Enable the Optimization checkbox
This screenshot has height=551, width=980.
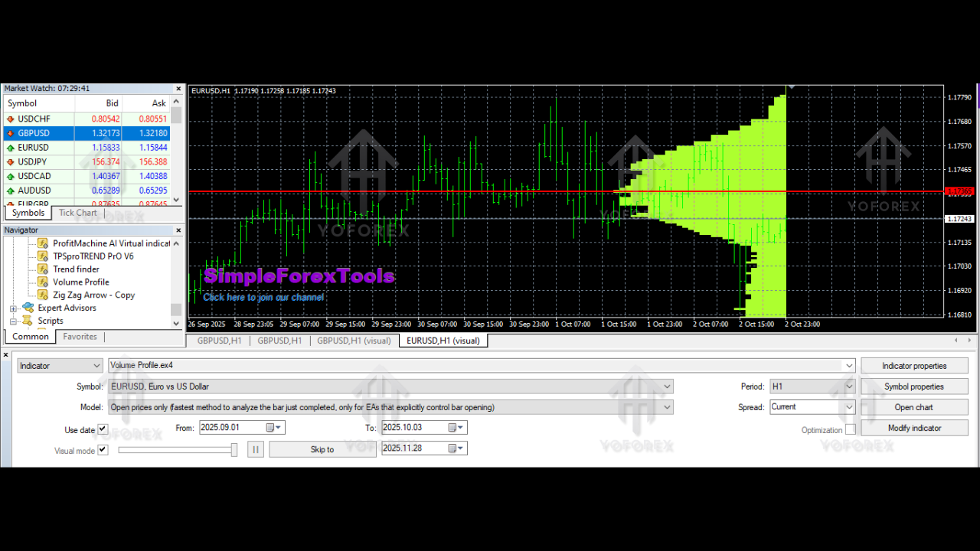[x=852, y=430]
